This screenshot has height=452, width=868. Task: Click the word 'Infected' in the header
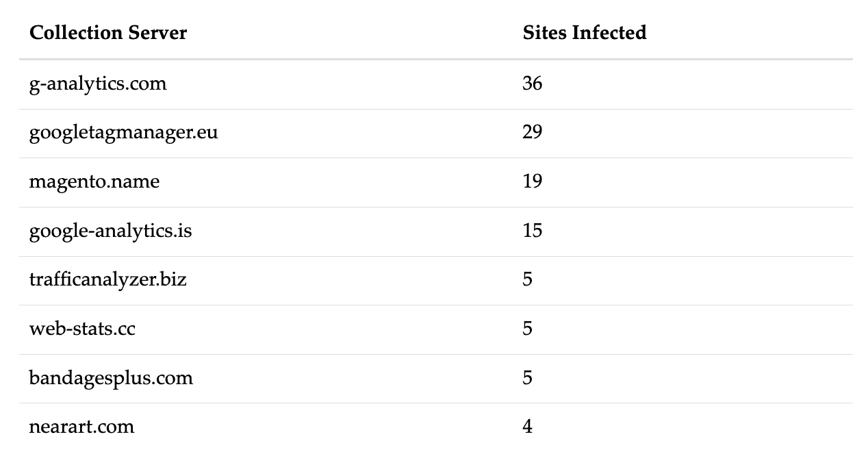610,33
